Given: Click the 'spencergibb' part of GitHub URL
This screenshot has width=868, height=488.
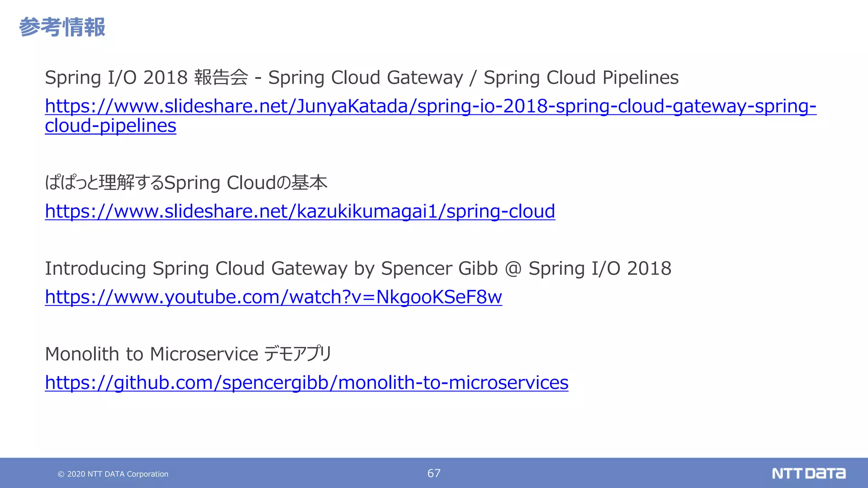Looking at the screenshot, I should [x=275, y=383].
